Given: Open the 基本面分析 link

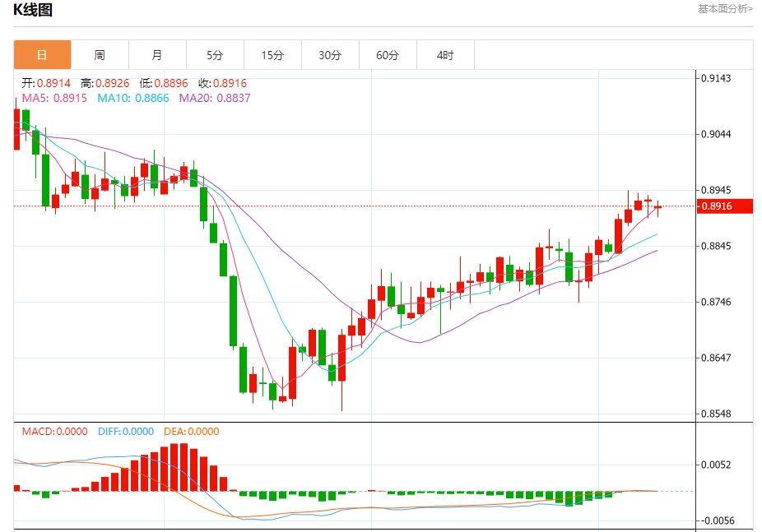Looking at the screenshot, I should click(x=725, y=9).
